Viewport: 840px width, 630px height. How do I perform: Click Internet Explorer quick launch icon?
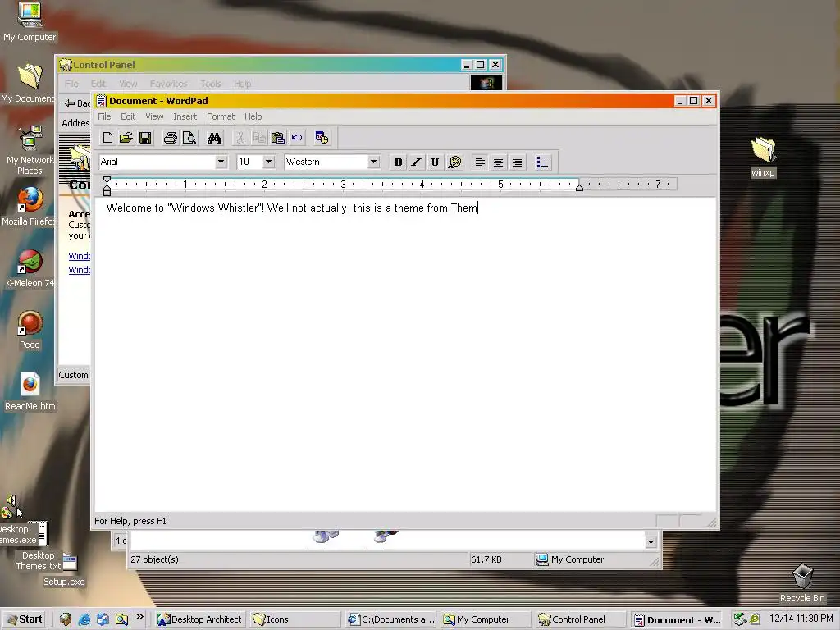tap(84, 619)
